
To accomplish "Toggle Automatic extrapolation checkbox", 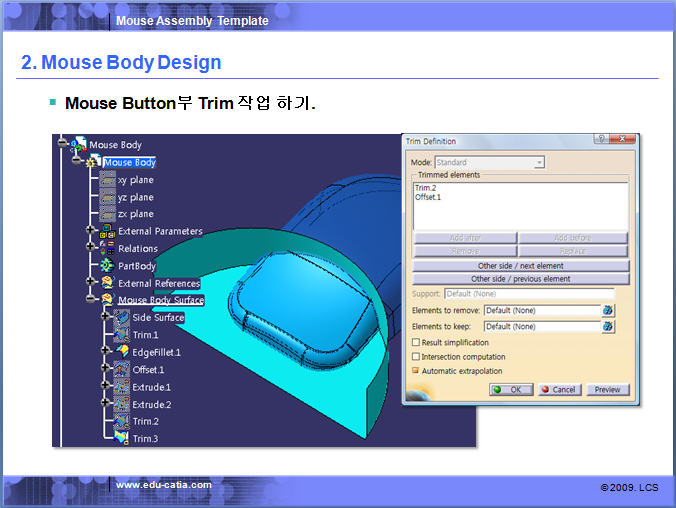I will [x=416, y=371].
